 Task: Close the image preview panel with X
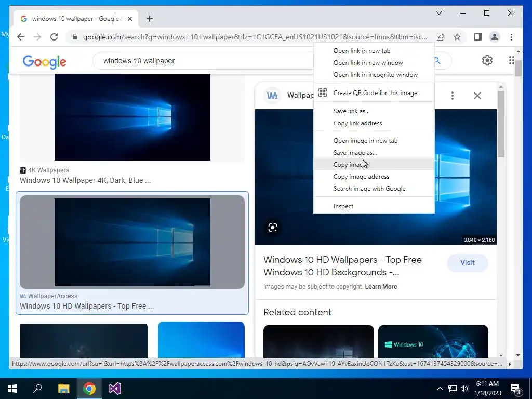[477, 96]
